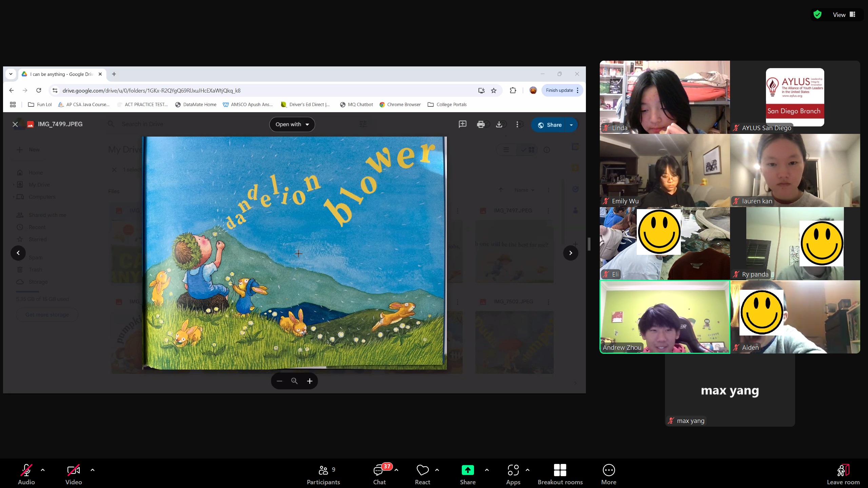This screenshot has width=868, height=488.
Task: Open more actions three-dot menu in preview
Action: [x=517, y=124]
